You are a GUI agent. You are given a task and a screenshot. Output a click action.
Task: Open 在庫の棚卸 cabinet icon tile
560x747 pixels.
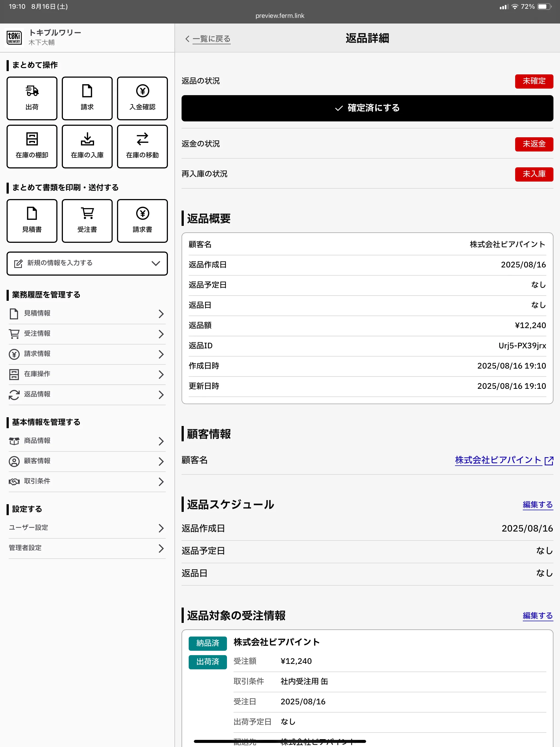[32, 146]
